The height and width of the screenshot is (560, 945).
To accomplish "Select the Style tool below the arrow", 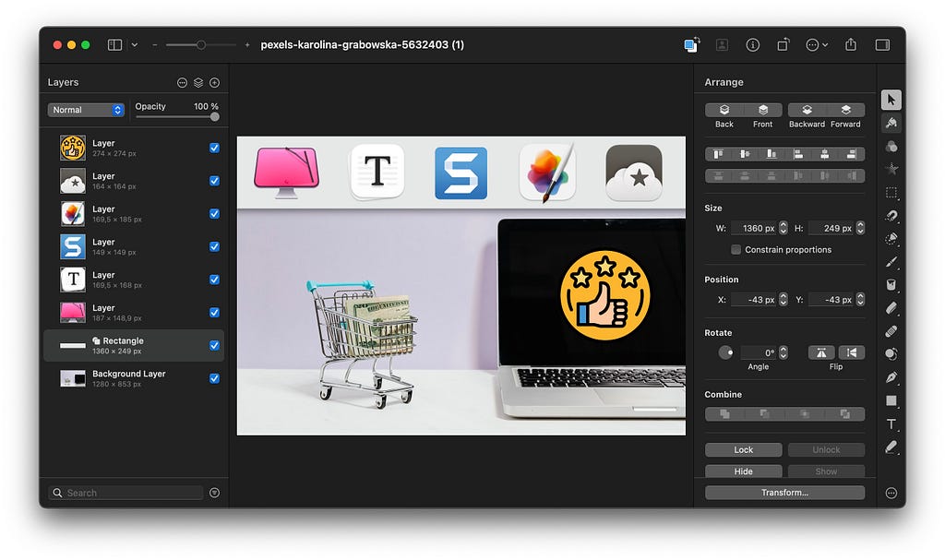I will point(891,123).
